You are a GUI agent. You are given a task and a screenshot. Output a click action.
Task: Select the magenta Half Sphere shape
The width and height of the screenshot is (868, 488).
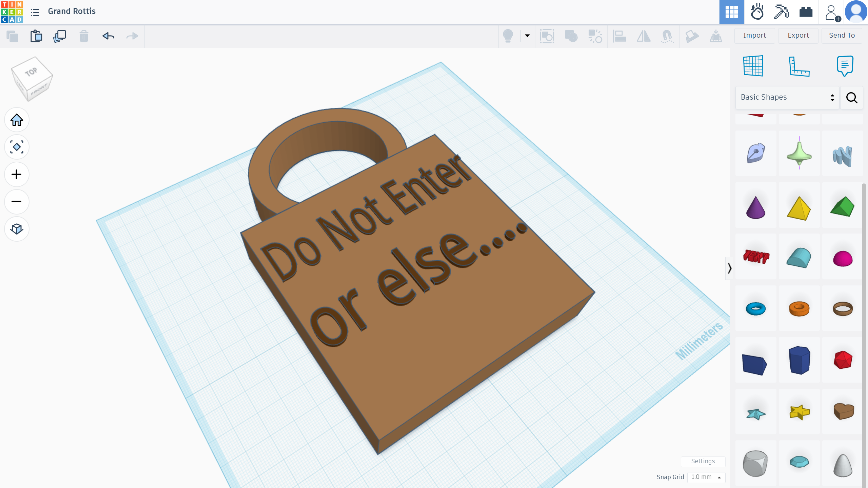click(843, 257)
